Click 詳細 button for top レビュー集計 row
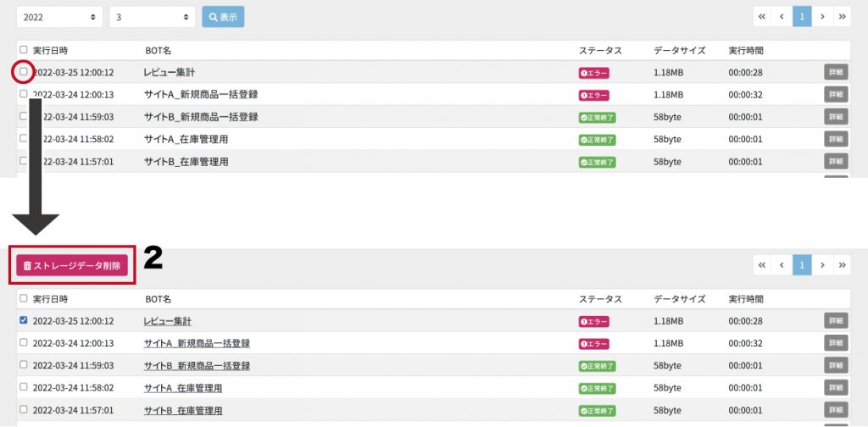Image resolution: width=868 pixels, height=427 pixels. pos(836,72)
